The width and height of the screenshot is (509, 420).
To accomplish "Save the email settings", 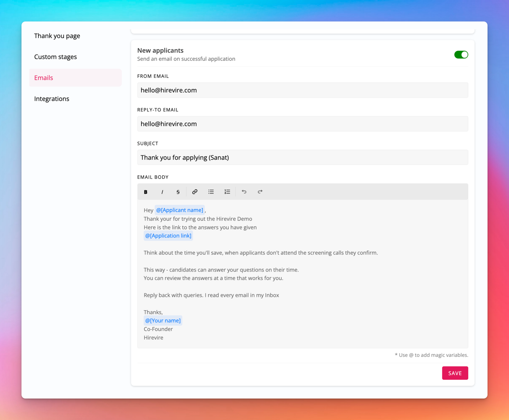I will (x=455, y=373).
